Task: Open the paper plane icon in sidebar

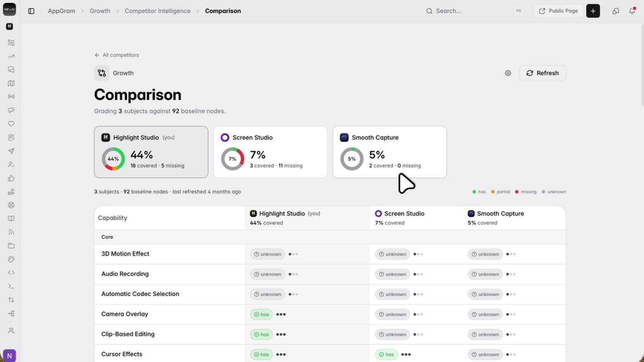Action: pos(11,151)
